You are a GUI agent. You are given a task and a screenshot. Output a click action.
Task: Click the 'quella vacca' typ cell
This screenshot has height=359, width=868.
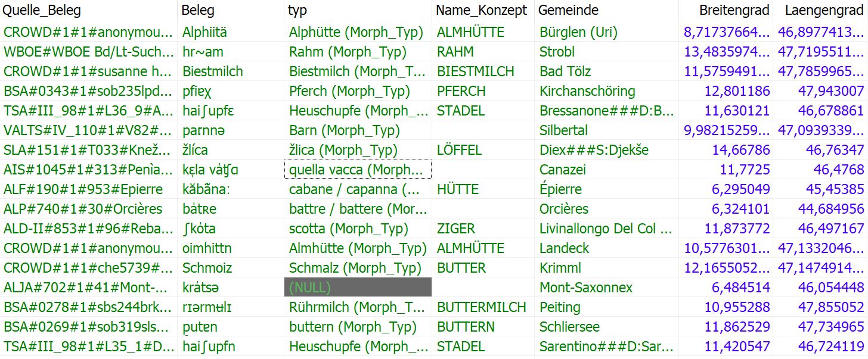click(358, 170)
